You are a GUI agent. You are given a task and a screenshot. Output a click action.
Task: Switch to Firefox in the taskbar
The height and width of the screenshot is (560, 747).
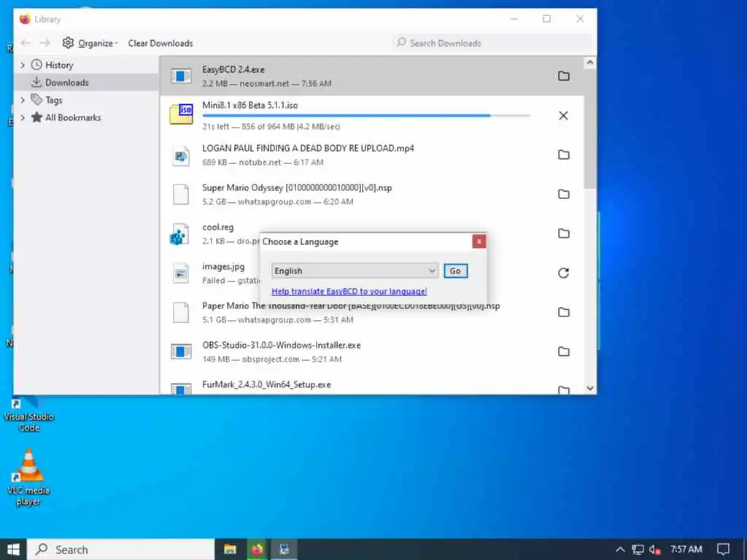(x=258, y=550)
